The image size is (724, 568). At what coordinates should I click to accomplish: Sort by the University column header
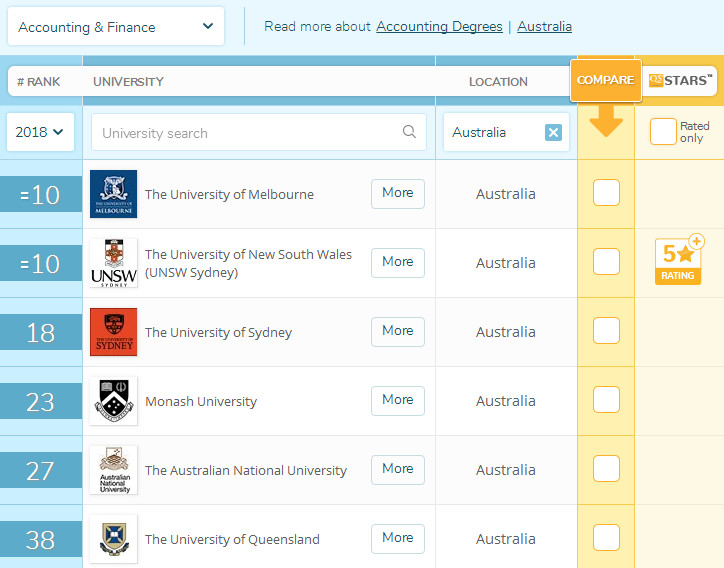point(128,81)
